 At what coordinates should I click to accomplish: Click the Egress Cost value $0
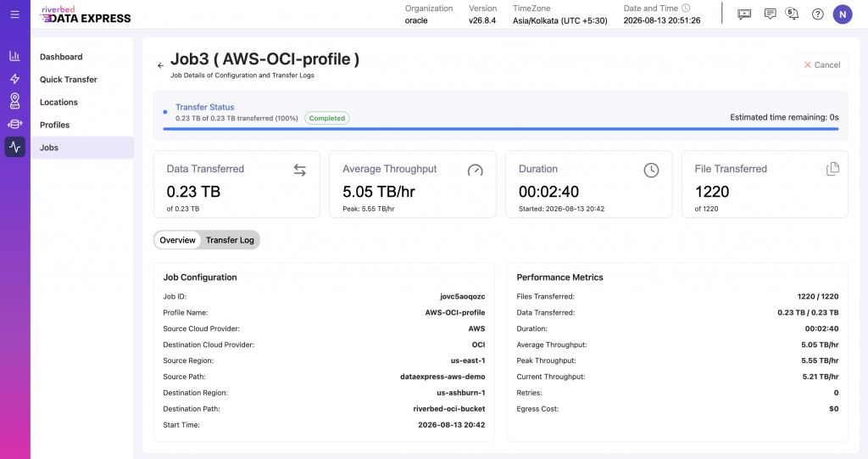[834, 409]
